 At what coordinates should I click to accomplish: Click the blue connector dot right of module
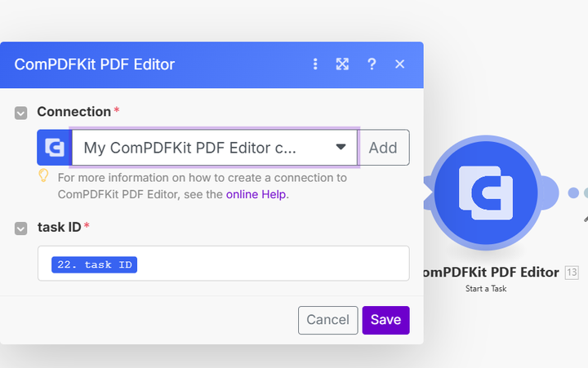[573, 193]
